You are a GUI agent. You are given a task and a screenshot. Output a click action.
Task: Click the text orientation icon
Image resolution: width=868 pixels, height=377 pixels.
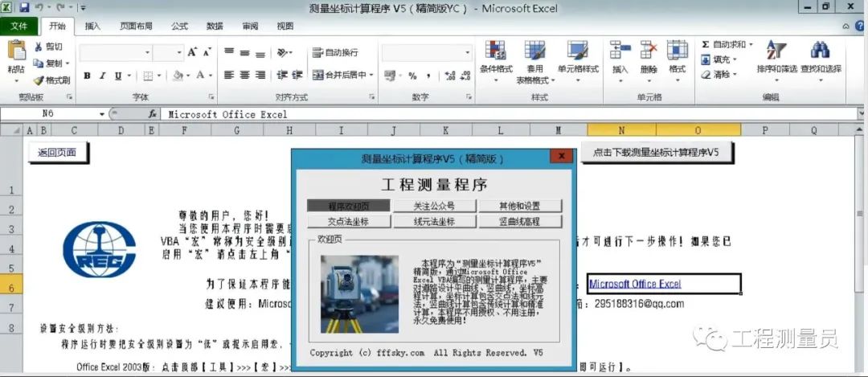(283, 52)
